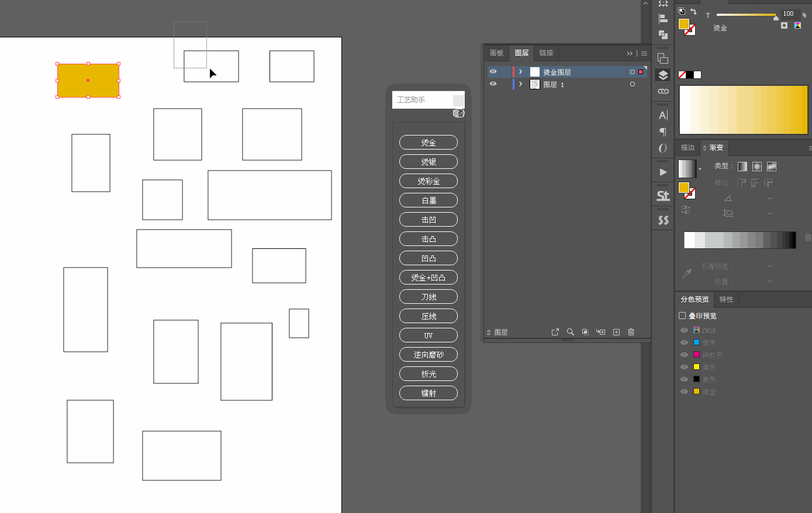Click the 烫金 button in 工艺助手
Viewport: 812px width, 513px height.
[x=429, y=143]
